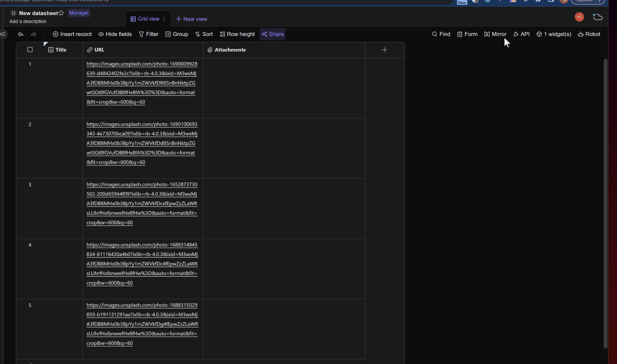
Task: Click the Find search icon
Action: click(x=434, y=34)
